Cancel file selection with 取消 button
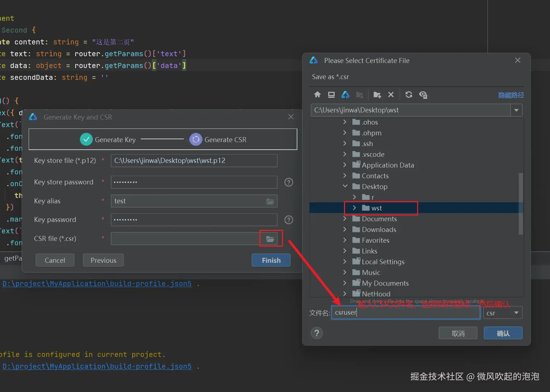The height and width of the screenshot is (392, 550). (458, 333)
